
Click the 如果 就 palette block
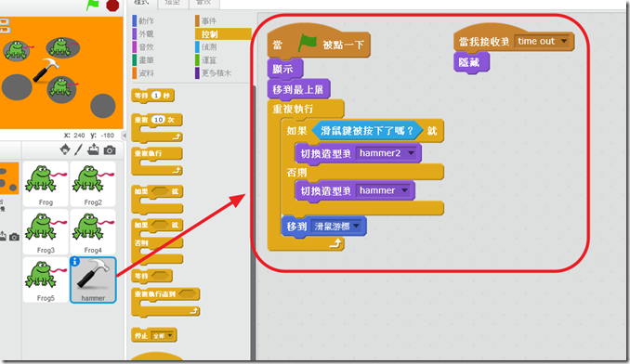tap(157, 200)
